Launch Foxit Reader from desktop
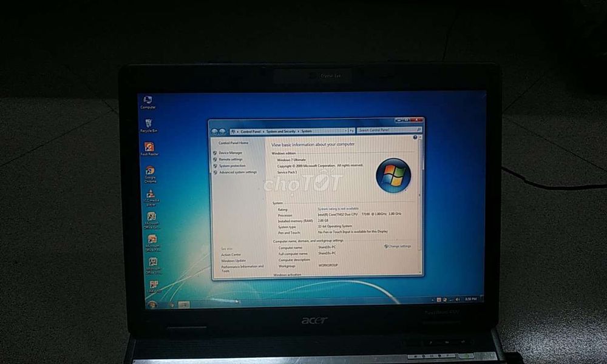 149,149
